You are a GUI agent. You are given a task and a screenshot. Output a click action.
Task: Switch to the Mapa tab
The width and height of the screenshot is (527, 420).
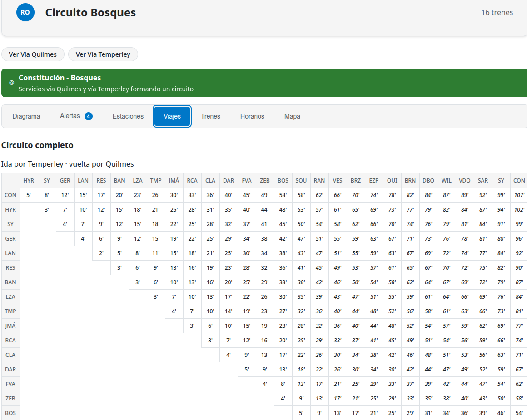(293, 116)
